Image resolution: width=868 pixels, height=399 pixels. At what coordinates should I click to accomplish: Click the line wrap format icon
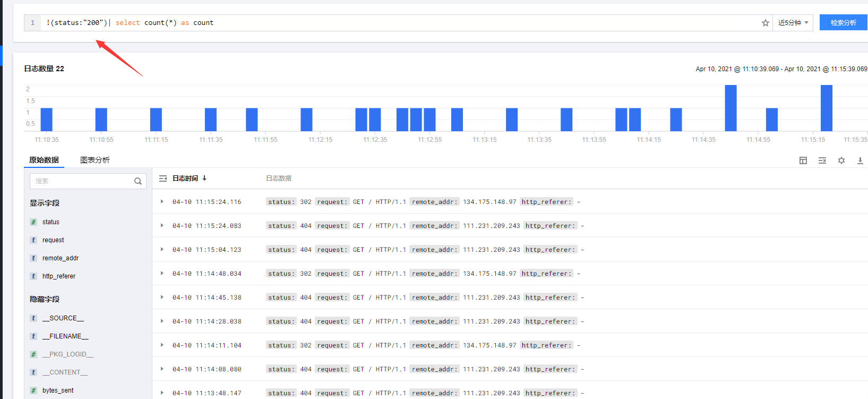click(x=822, y=160)
